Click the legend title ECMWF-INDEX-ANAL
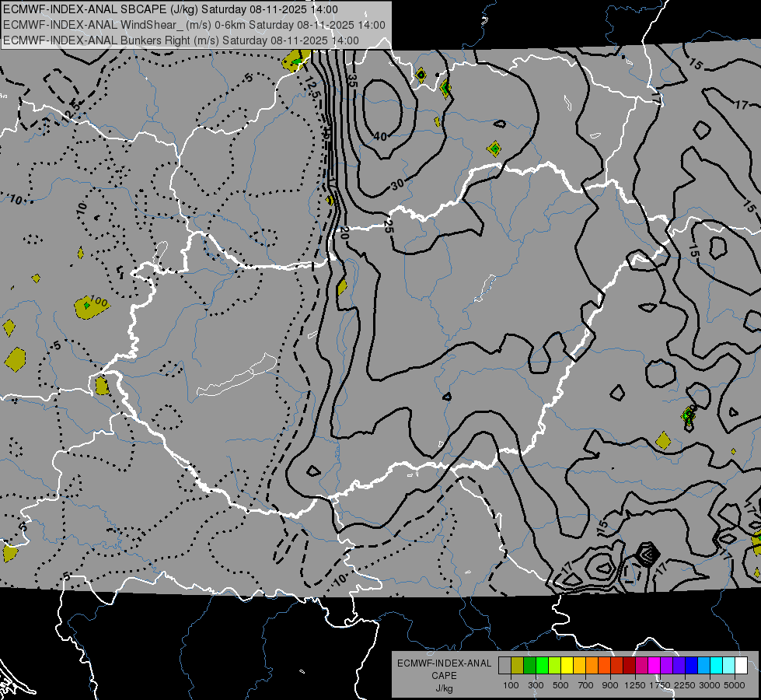 444,663
